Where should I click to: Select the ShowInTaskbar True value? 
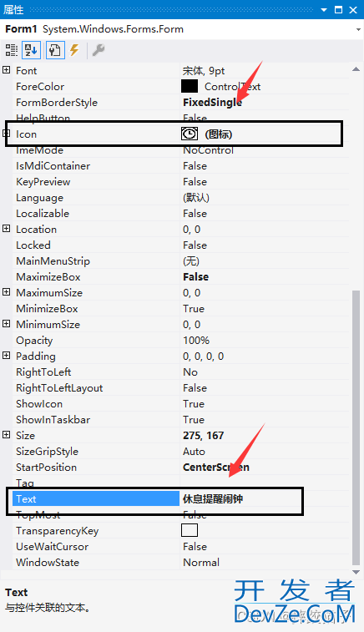194,420
